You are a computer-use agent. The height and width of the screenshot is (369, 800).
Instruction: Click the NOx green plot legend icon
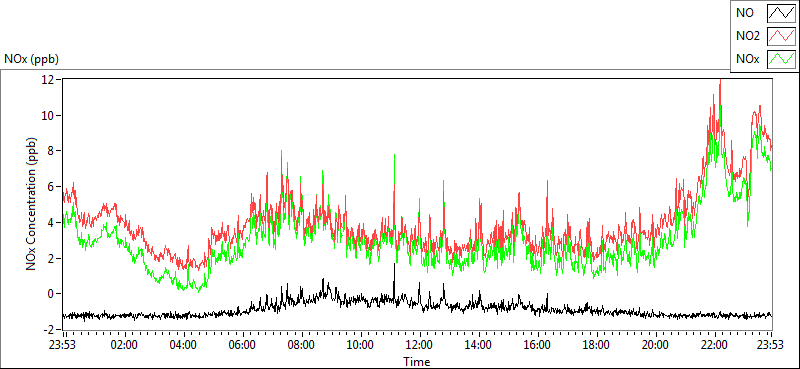781,60
